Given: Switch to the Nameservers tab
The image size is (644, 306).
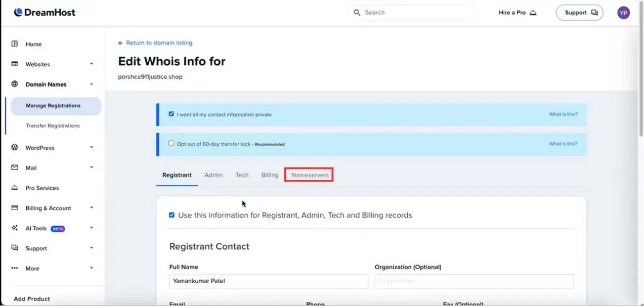Looking at the screenshot, I should tap(310, 175).
